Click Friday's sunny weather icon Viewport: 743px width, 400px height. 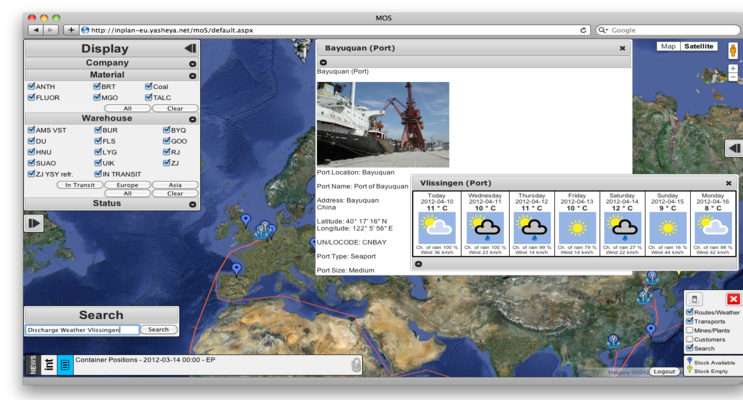pos(577,228)
